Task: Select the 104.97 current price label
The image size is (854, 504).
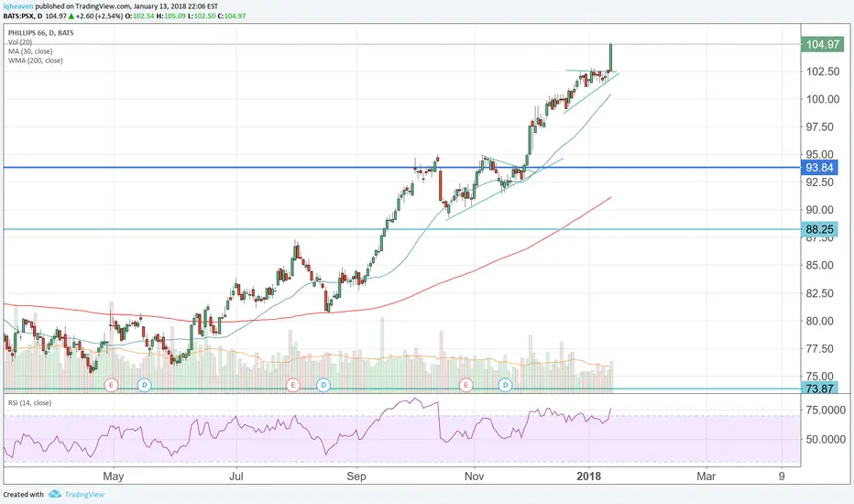Action: pos(823,44)
